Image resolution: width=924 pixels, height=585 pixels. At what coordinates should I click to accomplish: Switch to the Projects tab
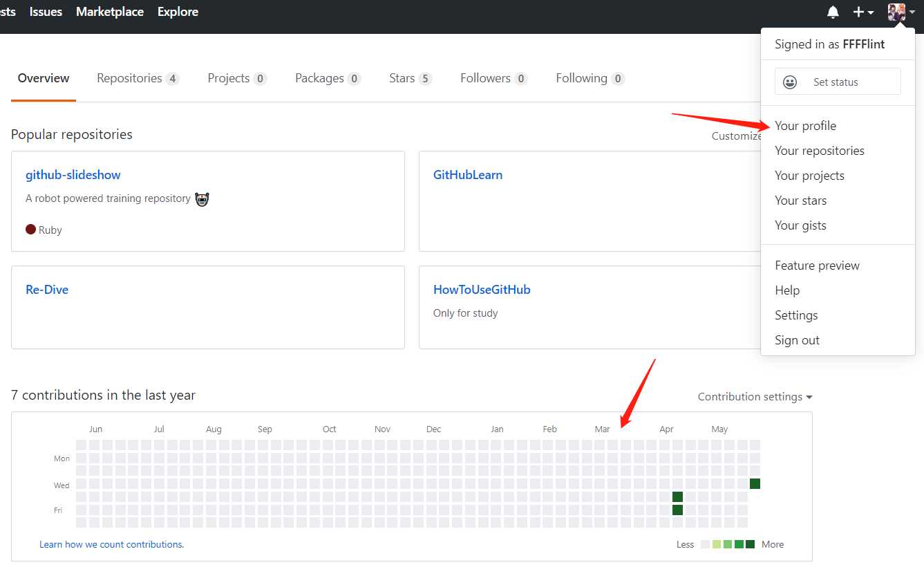237,78
